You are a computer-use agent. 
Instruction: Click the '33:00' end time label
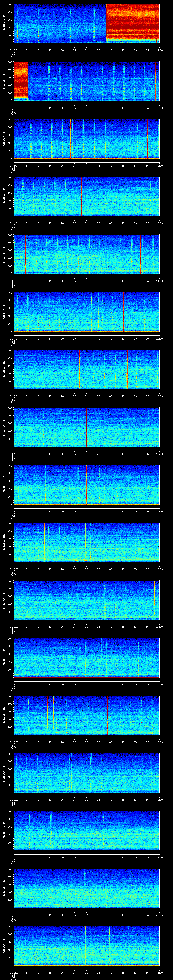[x=159, y=972]
